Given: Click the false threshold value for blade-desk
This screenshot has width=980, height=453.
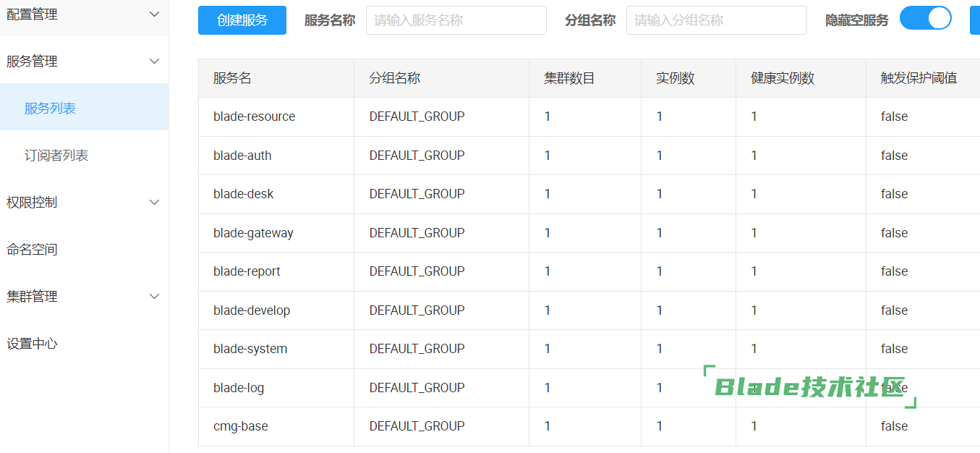Looking at the screenshot, I should (x=894, y=194).
